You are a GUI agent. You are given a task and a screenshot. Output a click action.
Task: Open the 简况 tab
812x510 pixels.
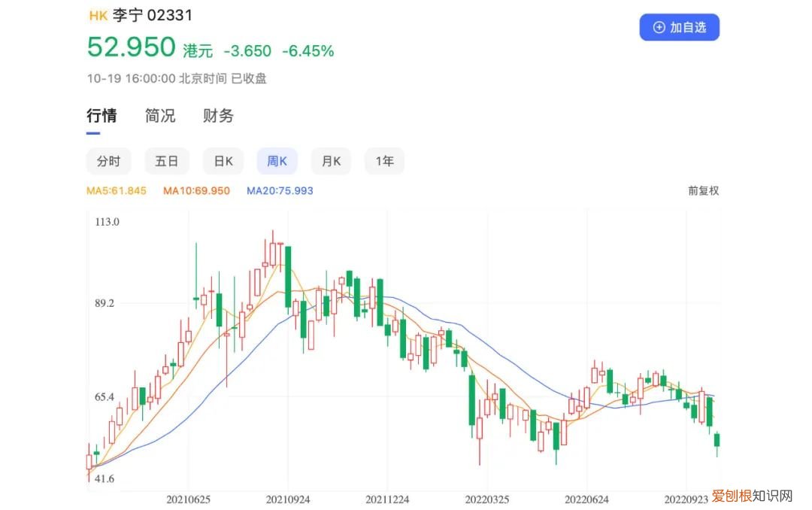[160, 116]
